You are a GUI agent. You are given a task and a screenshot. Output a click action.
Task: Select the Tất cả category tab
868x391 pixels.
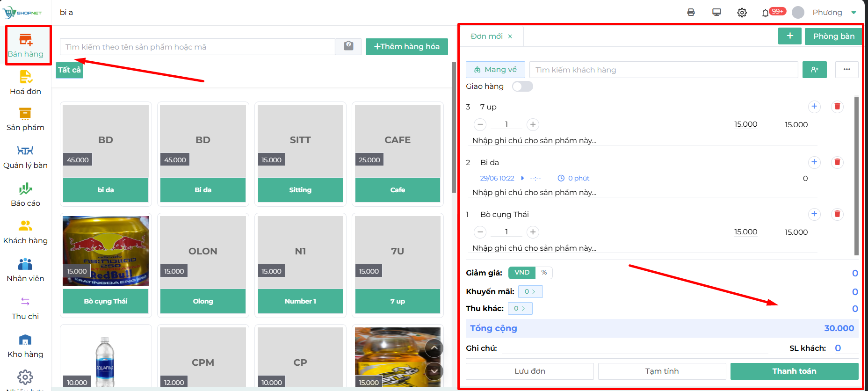(x=69, y=70)
